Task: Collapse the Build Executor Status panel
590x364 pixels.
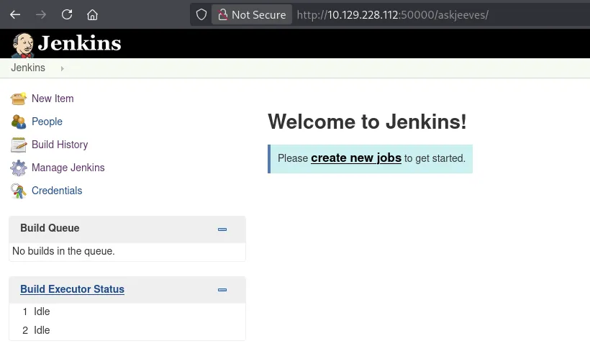Action: [222, 290]
